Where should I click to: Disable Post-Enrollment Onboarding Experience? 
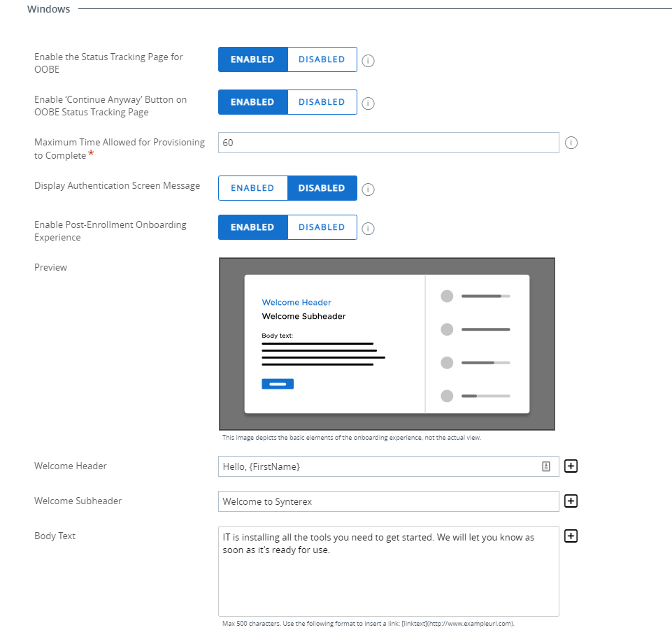[x=322, y=227]
